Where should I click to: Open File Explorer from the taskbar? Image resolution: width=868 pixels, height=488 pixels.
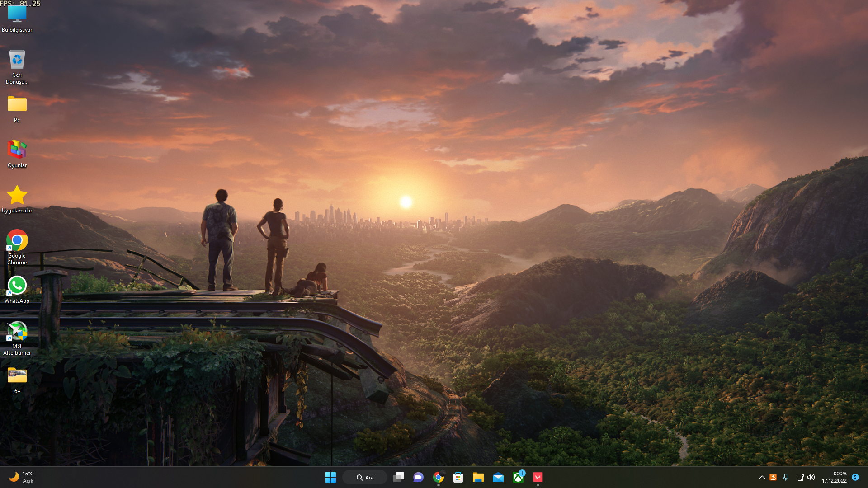pyautogui.click(x=478, y=477)
